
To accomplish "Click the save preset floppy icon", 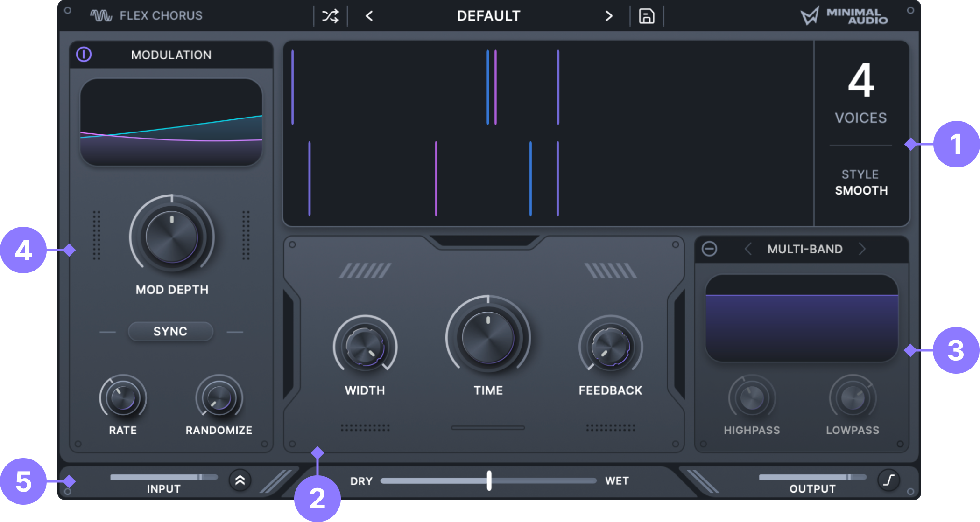I will (x=646, y=16).
